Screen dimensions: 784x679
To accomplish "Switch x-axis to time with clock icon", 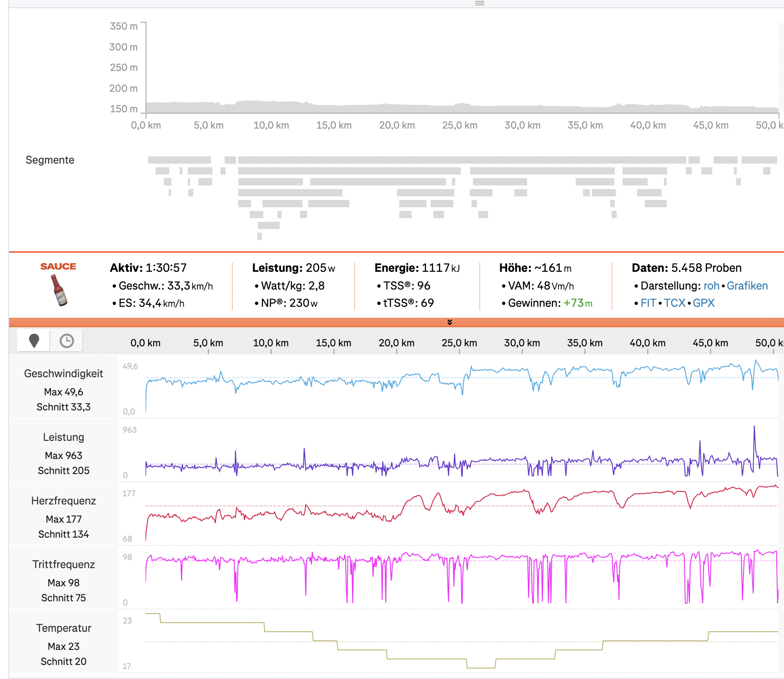I will click(66, 341).
